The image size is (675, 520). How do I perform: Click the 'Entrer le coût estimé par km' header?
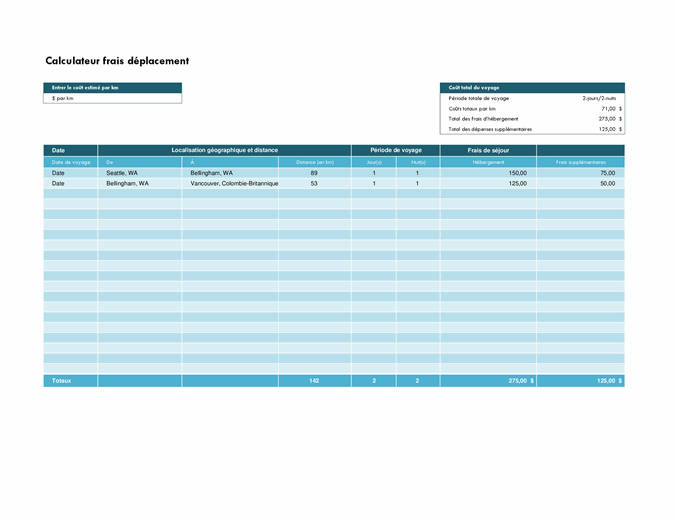tap(112, 88)
